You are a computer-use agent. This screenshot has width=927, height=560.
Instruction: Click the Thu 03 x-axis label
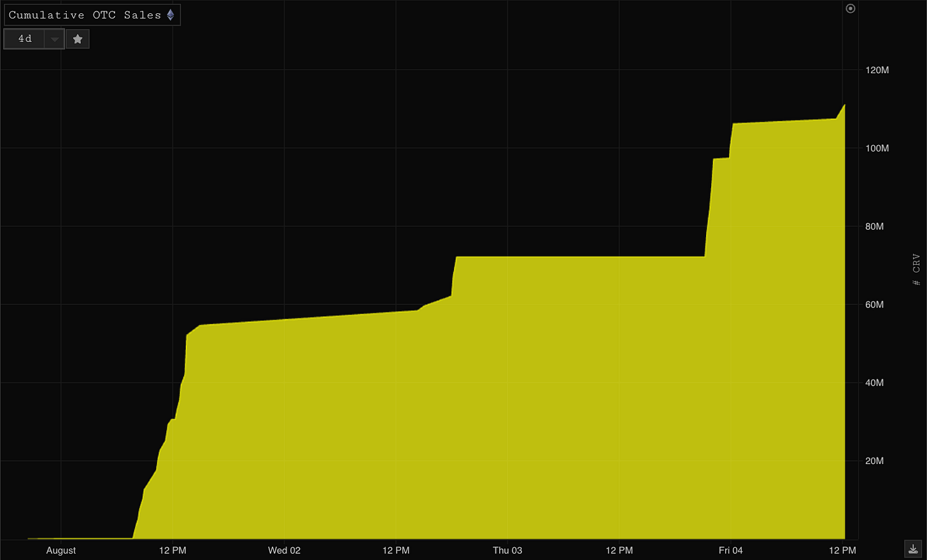507,550
